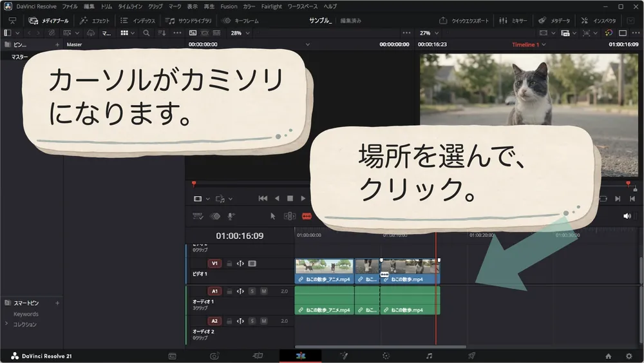Viewport: 644px width, 363px height.
Task: Select the trim edit mode tool
Action: 290,216
